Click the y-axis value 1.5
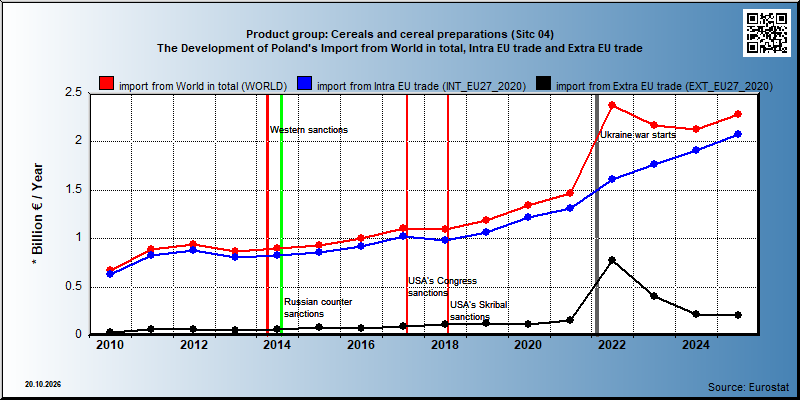Image resolution: width=800 pixels, height=400 pixels. tap(74, 190)
